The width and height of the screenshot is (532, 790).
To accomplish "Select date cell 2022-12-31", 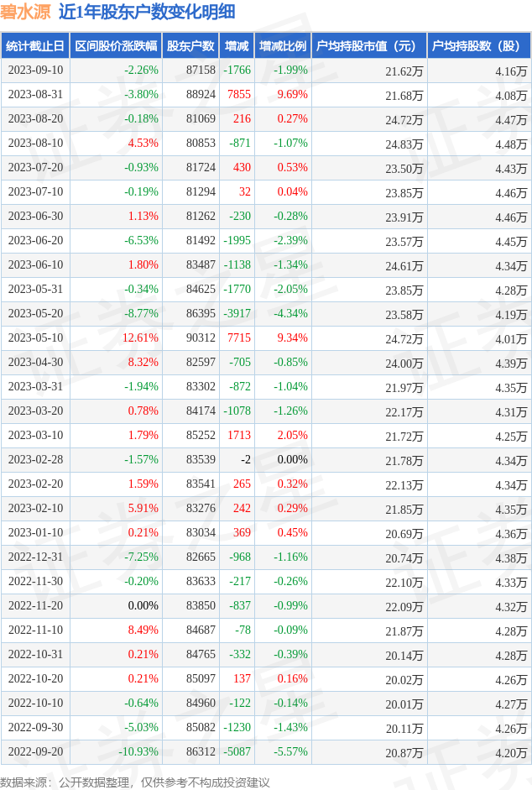I will point(36,557).
